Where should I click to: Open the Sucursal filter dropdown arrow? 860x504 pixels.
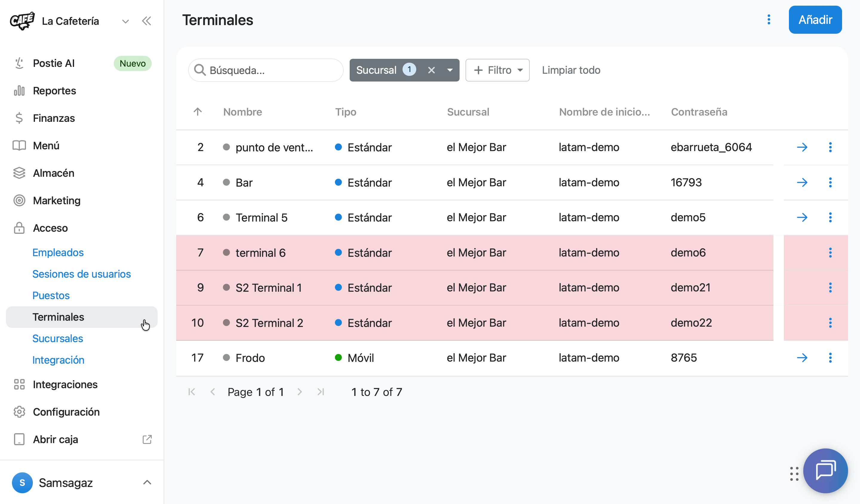[450, 70]
